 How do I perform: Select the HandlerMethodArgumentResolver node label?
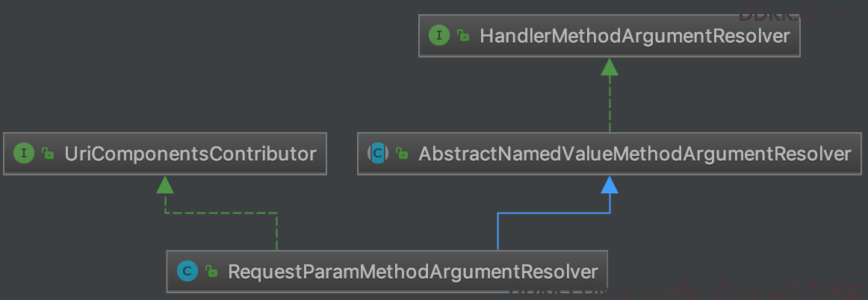tap(634, 36)
